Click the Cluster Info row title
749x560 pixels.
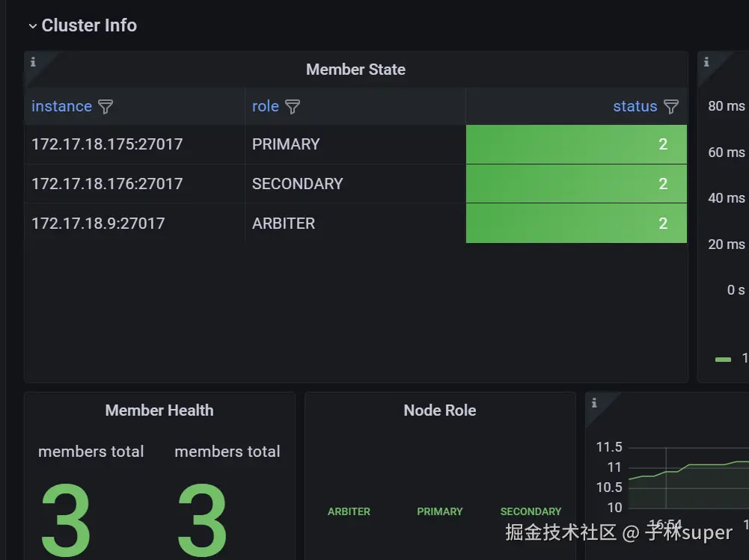point(89,25)
